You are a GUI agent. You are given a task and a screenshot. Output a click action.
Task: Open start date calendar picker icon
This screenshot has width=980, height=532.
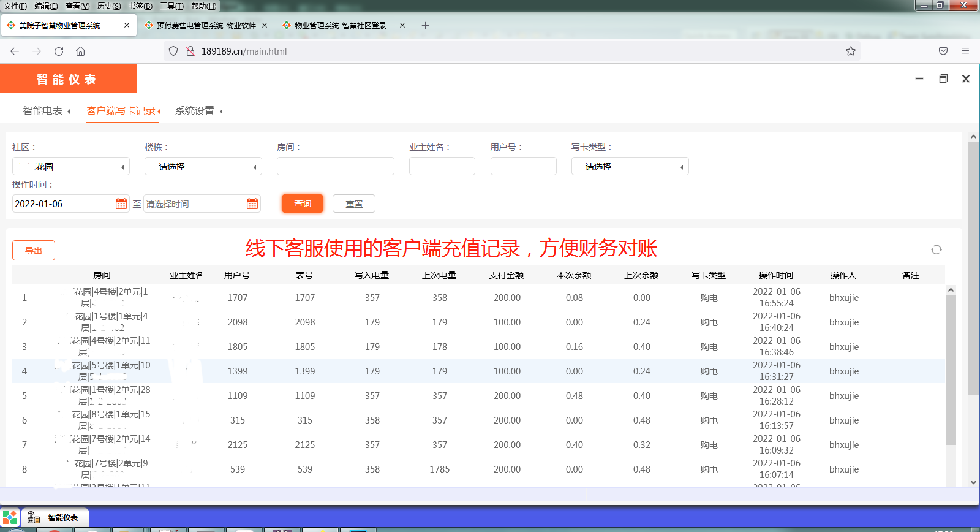121,204
